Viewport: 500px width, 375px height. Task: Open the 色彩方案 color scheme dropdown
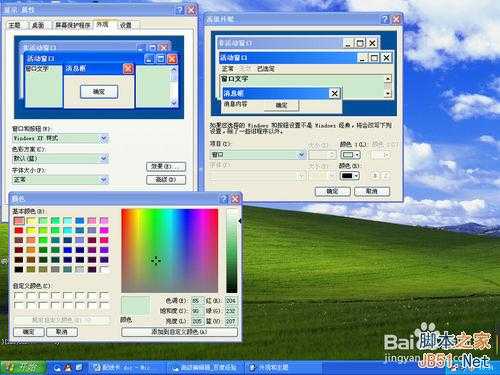point(104,158)
